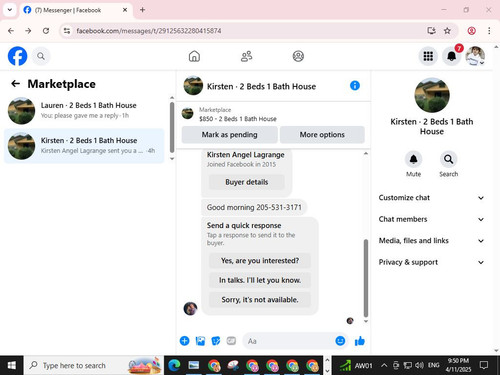Select the Kirsten 2 Beds 1 Bath House chat
Screen dimensions: 500x375
coord(84,146)
